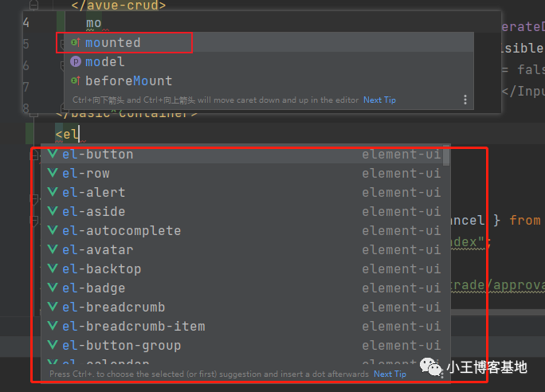Select the mounted completion suggestion

click(x=269, y=42)
